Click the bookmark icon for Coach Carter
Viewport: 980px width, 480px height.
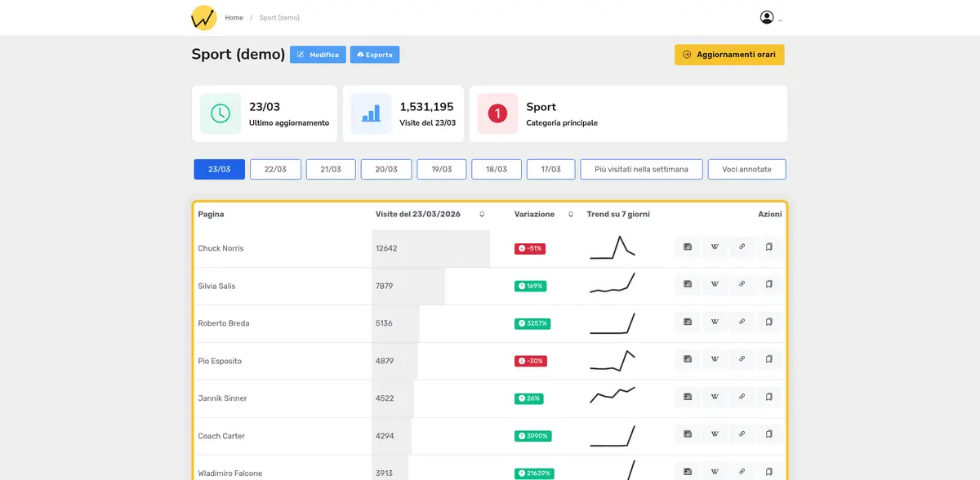coord(768,435)
